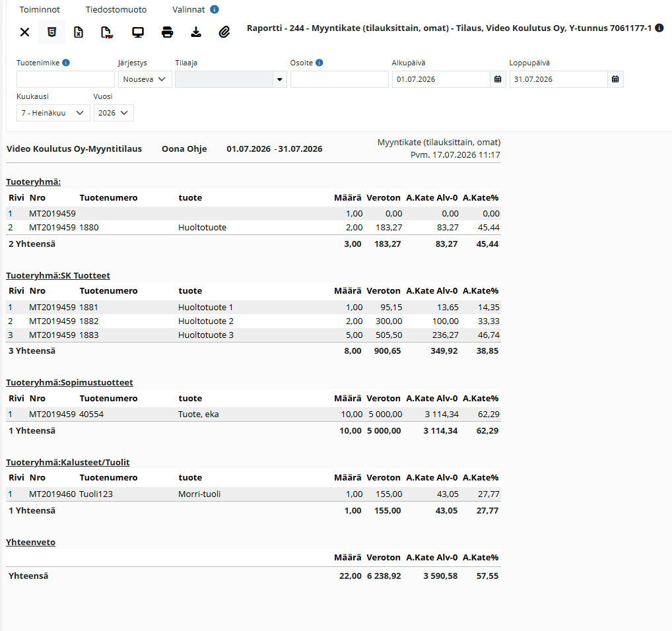Viewport: 672px width, 631px height.
Task: Open the Järjestys Nouseva dropdown
Action: 145,79
